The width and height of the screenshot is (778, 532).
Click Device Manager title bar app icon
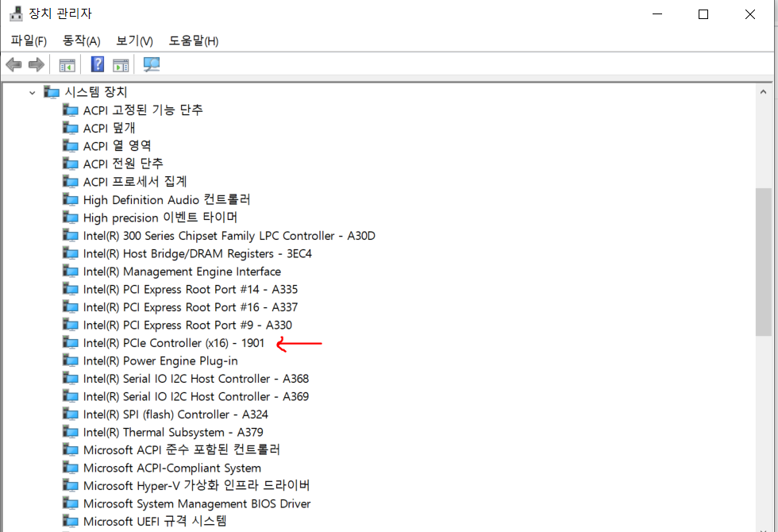(x=17, y=13)
